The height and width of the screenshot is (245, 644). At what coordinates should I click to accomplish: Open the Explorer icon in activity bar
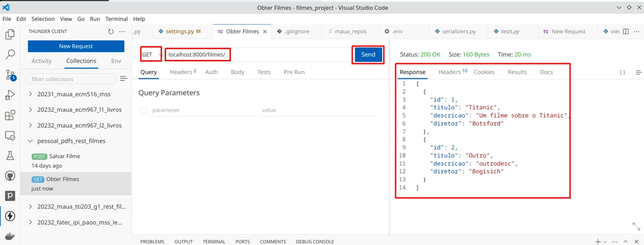click(x=10, y=34)
